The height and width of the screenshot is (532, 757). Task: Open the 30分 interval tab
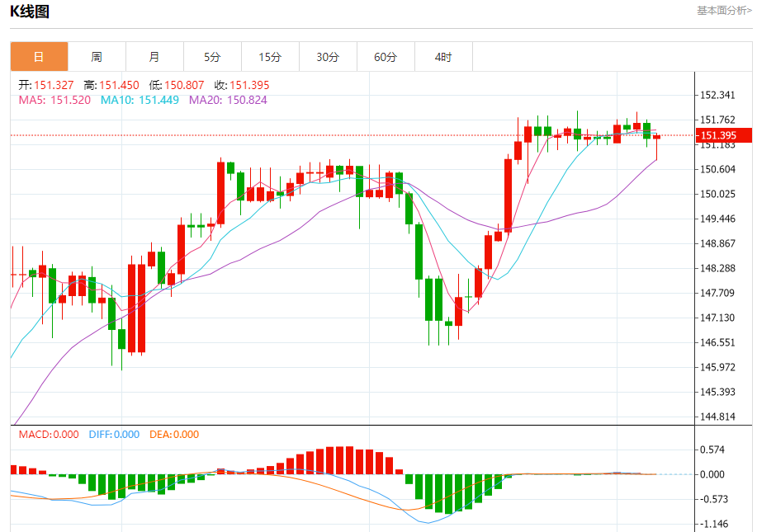point(329,57)
